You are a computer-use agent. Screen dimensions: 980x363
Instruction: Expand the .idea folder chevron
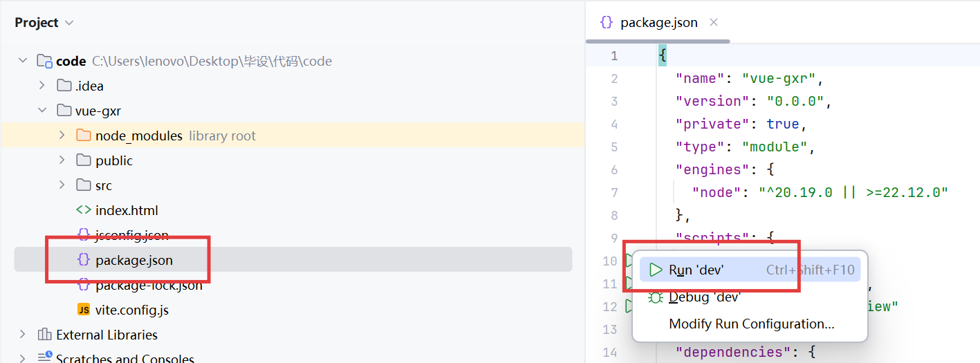click(42, 86)
